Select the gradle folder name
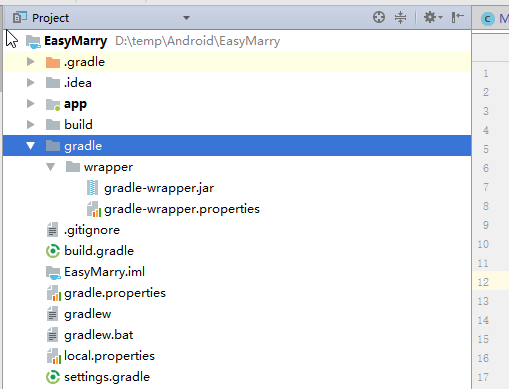The height and width of the screenshot is (389, 509). [83, 146]
